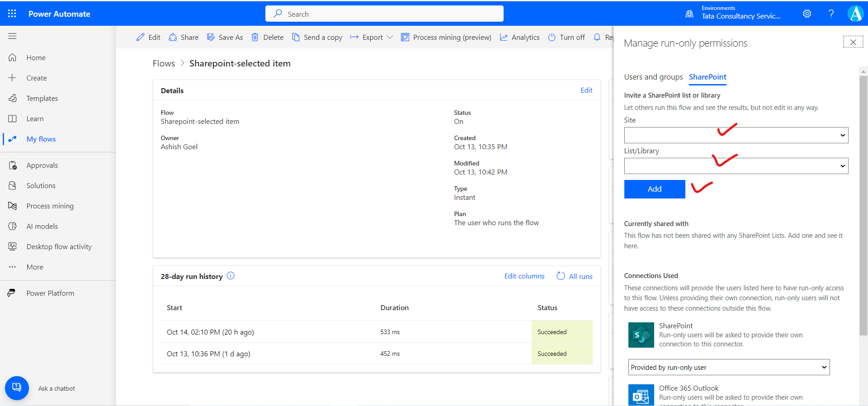868x406 pixels.
Task: Click the Edit columns link
Action: pyautogui.click(x=524, y=276)
